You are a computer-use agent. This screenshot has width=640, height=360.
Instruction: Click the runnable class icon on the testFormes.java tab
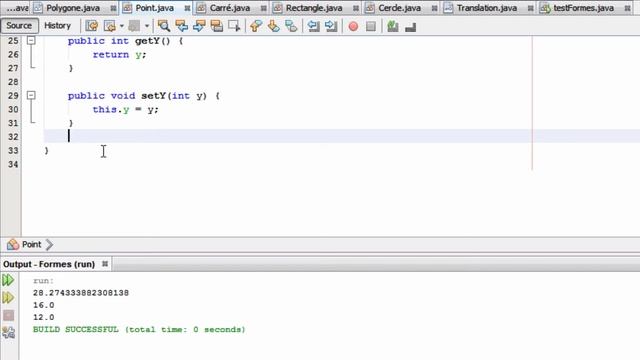point(545,8)
